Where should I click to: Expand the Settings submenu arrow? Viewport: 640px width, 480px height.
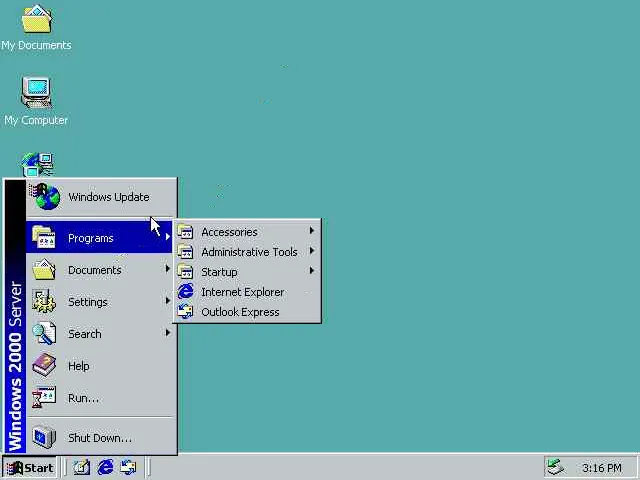(168, 301)
